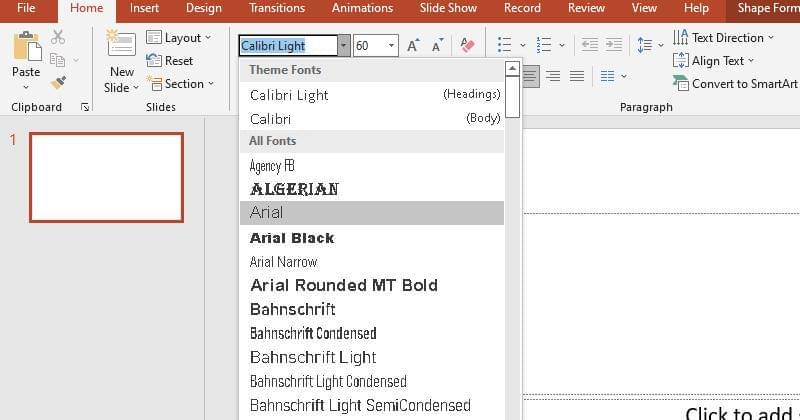Toggle Align Right paragraph alignment
The width and height of the screenshot is (800, 420).
point(553,76)
